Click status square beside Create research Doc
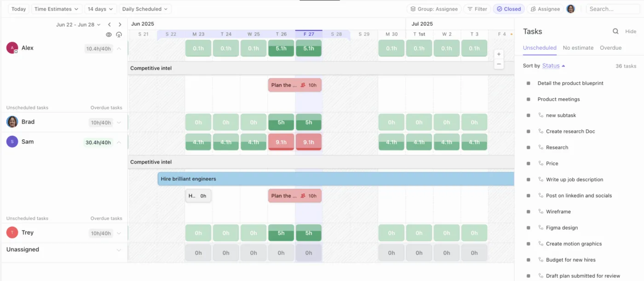Image resolution: width=644 pixels, height=281 pixels. [x=528, y=132]
